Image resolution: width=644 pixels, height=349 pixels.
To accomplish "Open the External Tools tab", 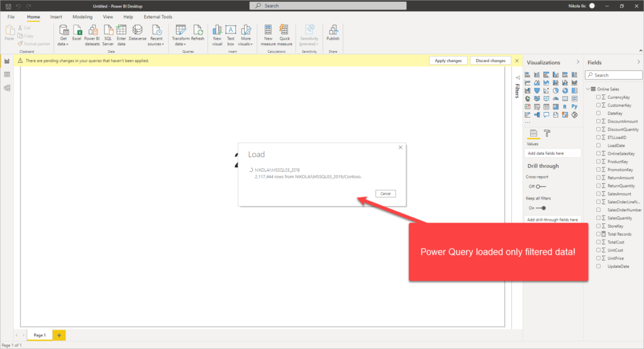I will click(x=158, y=17).
